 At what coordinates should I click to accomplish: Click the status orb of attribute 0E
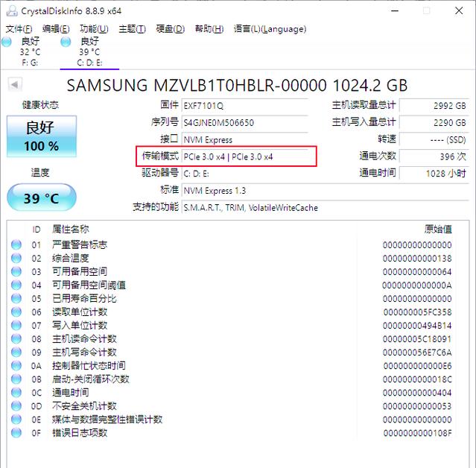tap(16, 419)
